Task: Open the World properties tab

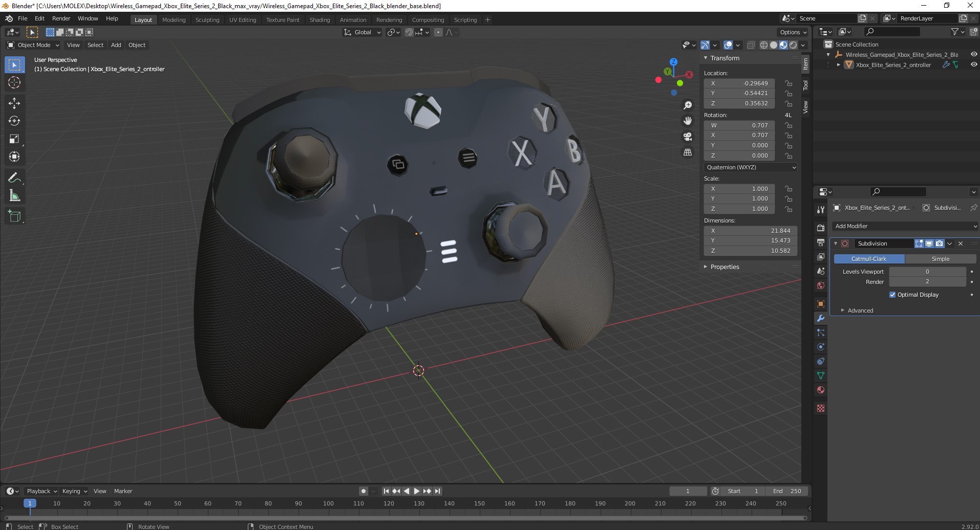Action: coord(821,285)
